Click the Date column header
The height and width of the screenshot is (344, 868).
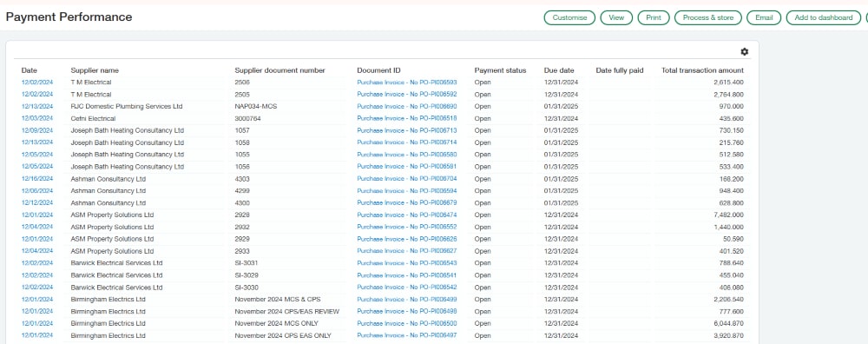[x=30, y=70]
